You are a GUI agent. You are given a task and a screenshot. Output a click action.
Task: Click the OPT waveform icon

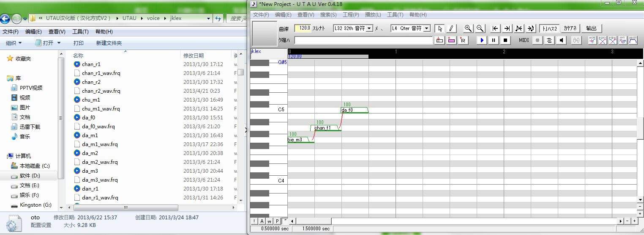623,40
